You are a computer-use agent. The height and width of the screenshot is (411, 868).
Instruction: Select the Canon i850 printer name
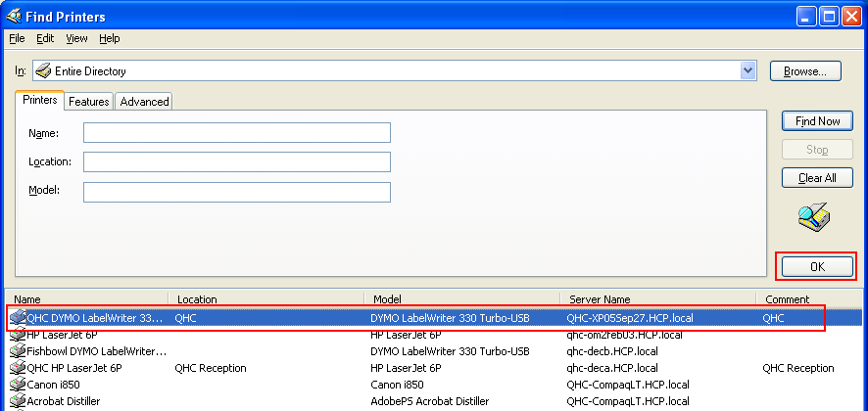53,385
